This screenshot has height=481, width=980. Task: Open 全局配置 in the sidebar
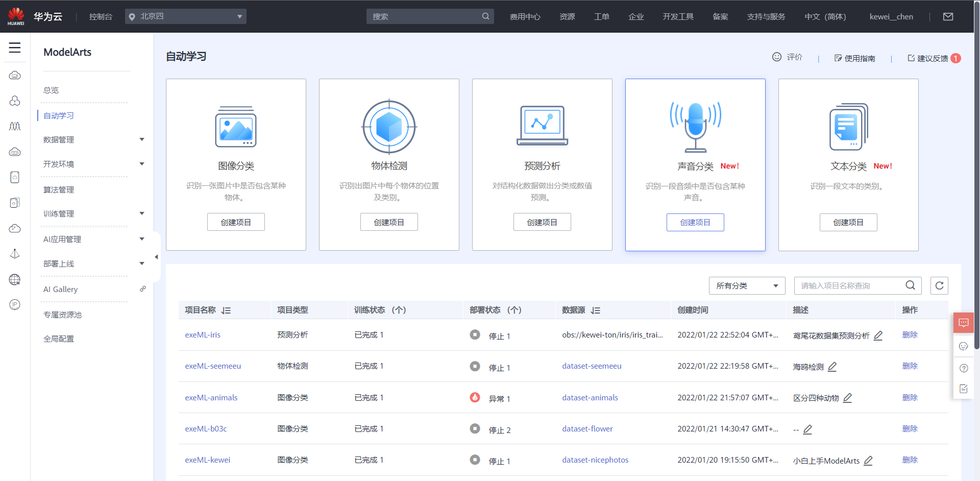[x=59, y=339]
